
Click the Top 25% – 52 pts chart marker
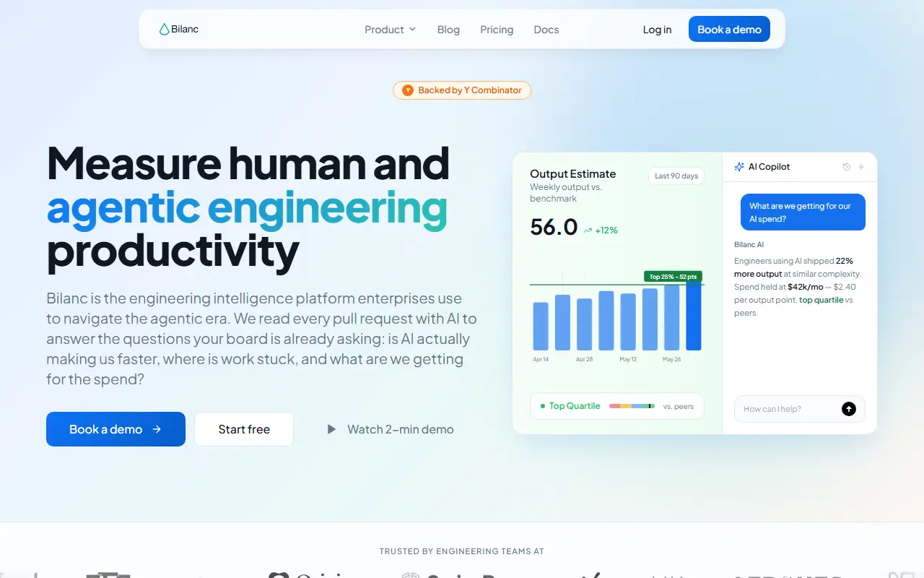673,277
